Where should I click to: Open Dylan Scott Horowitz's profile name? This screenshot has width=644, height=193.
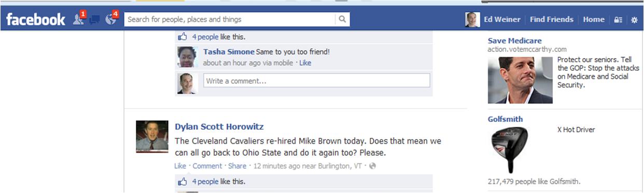219,127
